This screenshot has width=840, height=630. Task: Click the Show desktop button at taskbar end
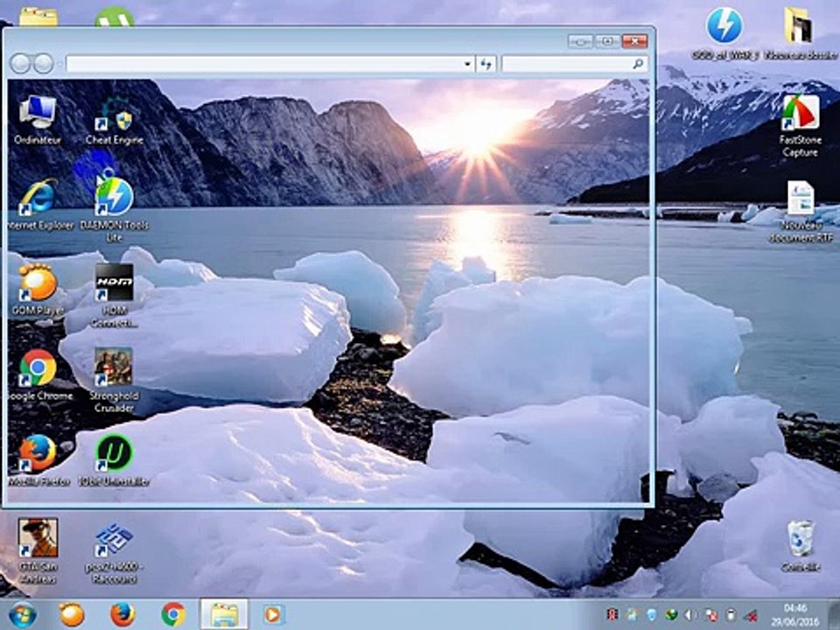835,614
